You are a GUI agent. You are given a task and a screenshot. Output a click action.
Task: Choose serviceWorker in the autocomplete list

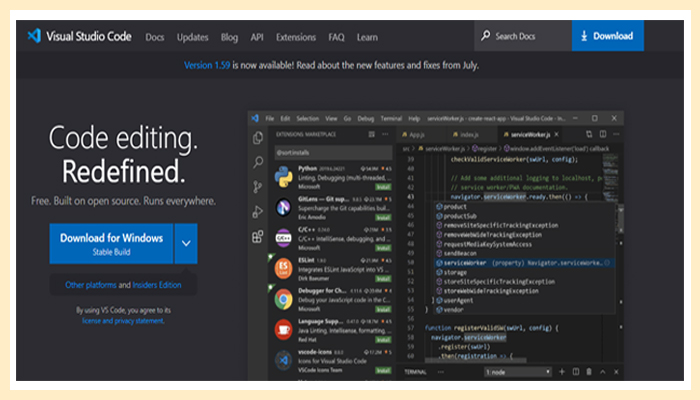525,263
